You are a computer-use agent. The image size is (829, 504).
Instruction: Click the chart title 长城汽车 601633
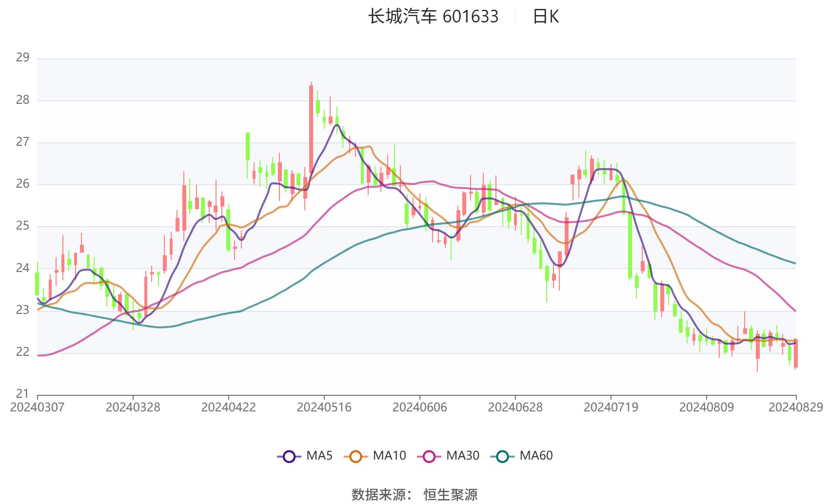pos(433,17)
